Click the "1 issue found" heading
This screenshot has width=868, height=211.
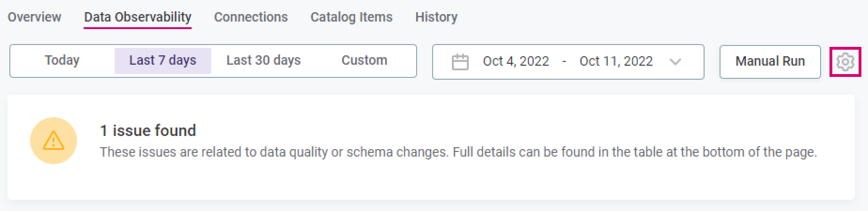tap(148, 130)
